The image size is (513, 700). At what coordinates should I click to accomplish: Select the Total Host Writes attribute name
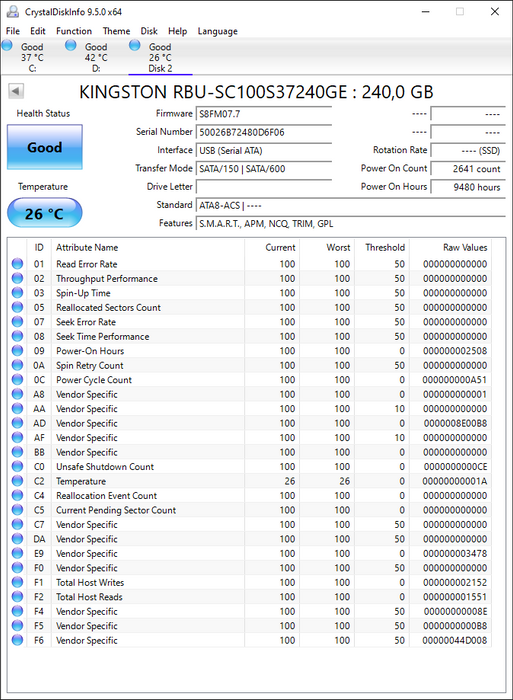pos(90,582)
